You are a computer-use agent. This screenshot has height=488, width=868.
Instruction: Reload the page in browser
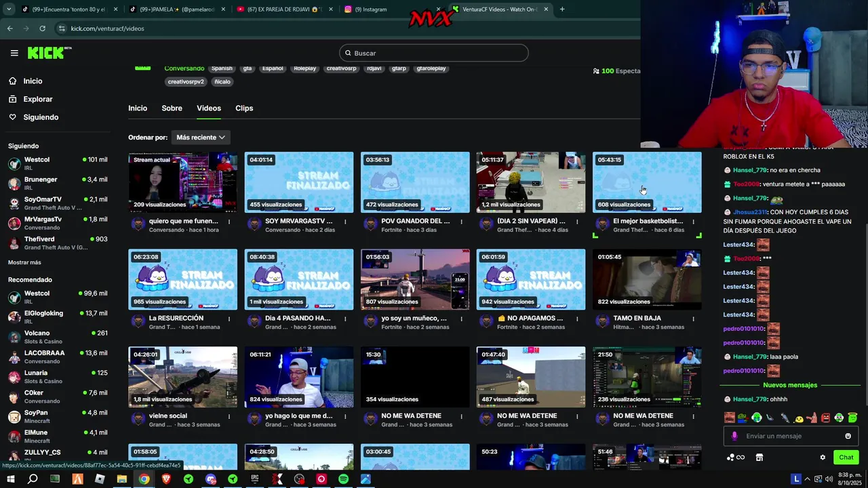42,28
